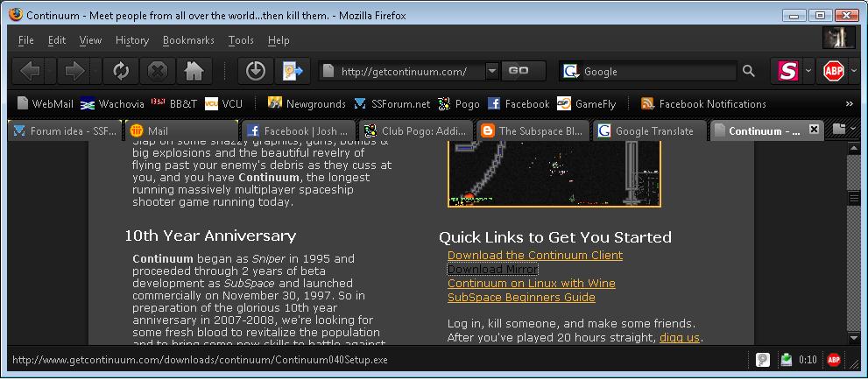Open the SubSpace Beginners Guide link
This screenshot has width=868, height=380.
click(x=521, y=298)
